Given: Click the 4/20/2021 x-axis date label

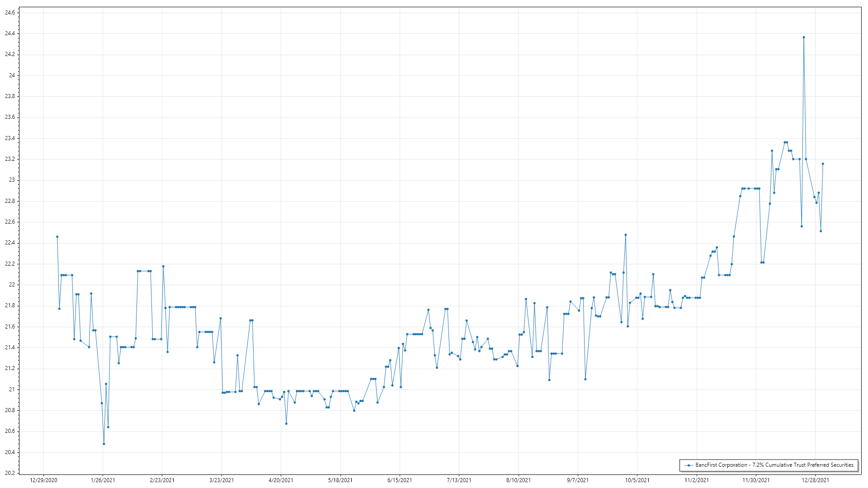Looking at the screenshot, I should (x=281, y=480).
